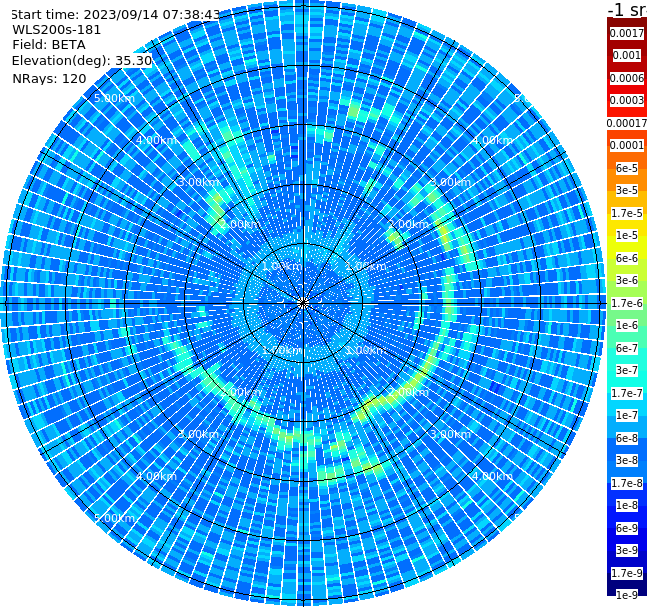The image size is (647, 607).
Task: Click the 0.0003 colorbar value
Action: (x=626, y=100)
